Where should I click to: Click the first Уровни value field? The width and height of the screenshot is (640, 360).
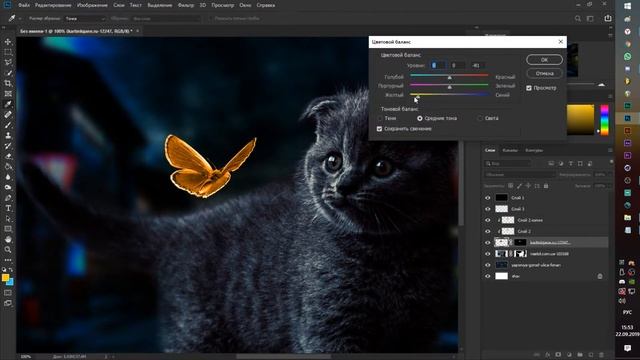click(438, 65)
